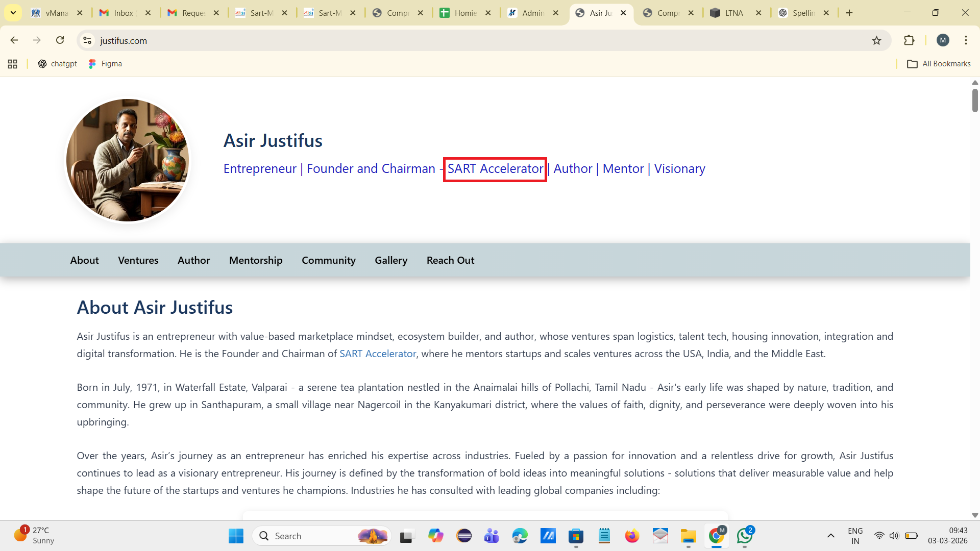The width and height of the screenshot is (980, 551).
Task: Open Firefox from the taskbar
Action: [x=632, y=536]
